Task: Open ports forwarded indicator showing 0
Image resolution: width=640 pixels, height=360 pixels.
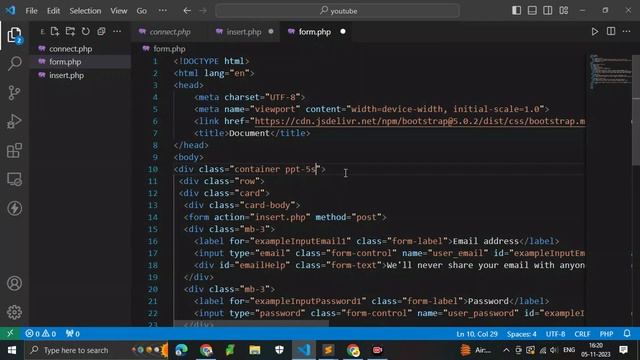Action: [x=73, y=333]
